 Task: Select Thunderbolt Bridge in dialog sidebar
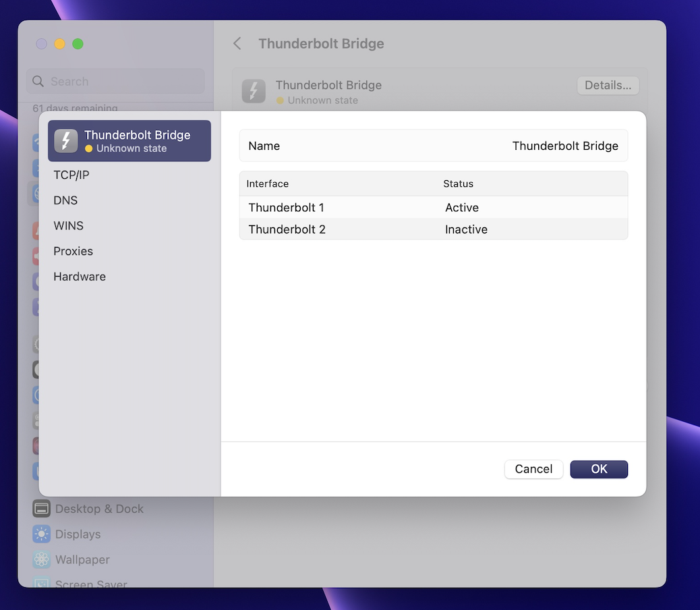pos(129,140)
